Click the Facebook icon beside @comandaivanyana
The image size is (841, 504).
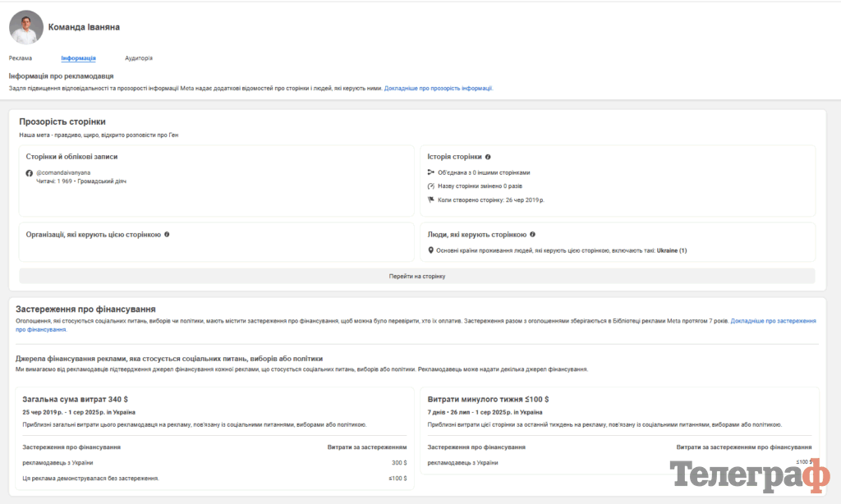click(30, 173)
